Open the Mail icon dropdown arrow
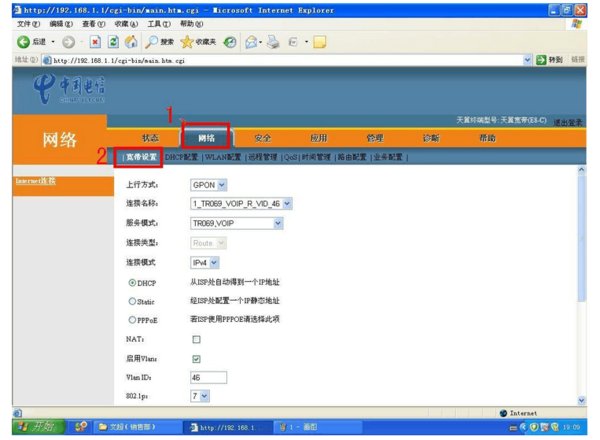The height and width of the screenshot is (440, 600). point(261,42)
